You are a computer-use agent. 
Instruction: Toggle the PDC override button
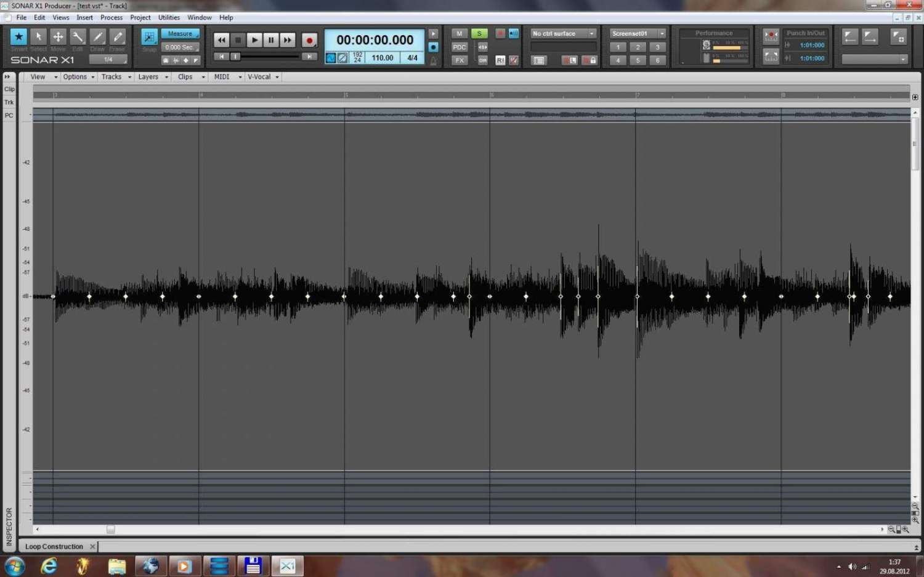click(x=459, y=47)
